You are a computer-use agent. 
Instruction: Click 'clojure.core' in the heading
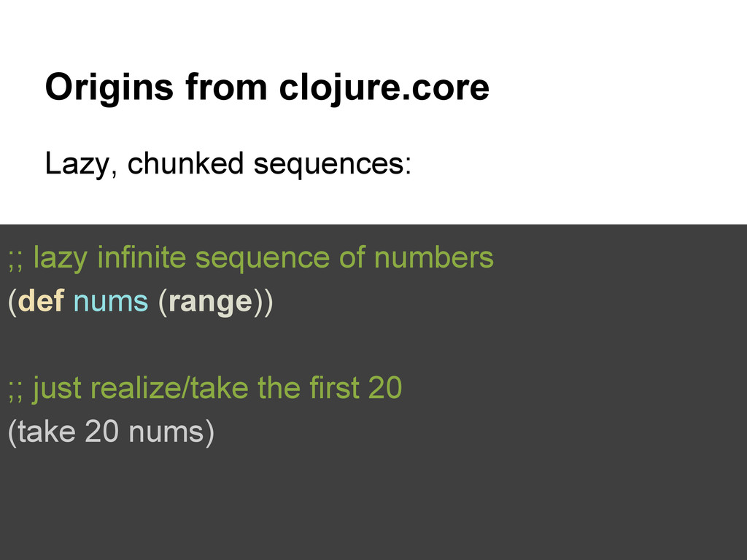(x=384, y=88)
